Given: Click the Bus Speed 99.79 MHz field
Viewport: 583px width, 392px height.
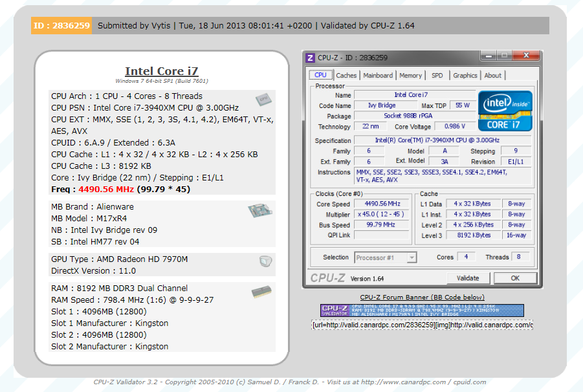Looking at the screenshot, I should [382, 224].
